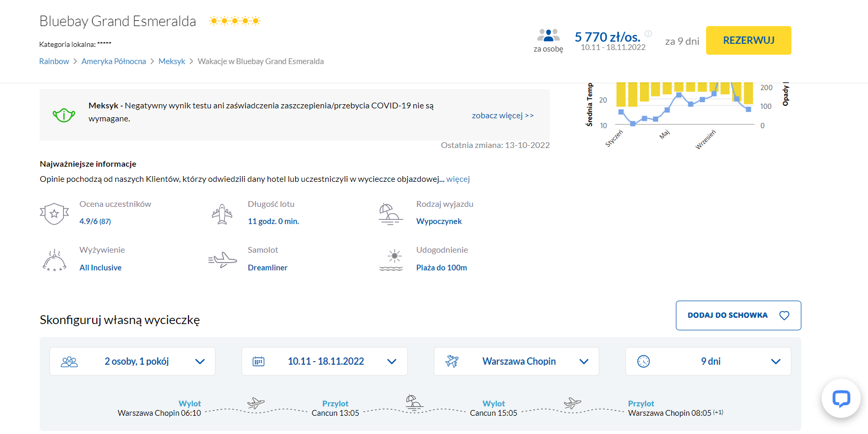868x434 pixels.
Task: Click the plane icon in the Warszawa Chopin selector
Action: 452,361
